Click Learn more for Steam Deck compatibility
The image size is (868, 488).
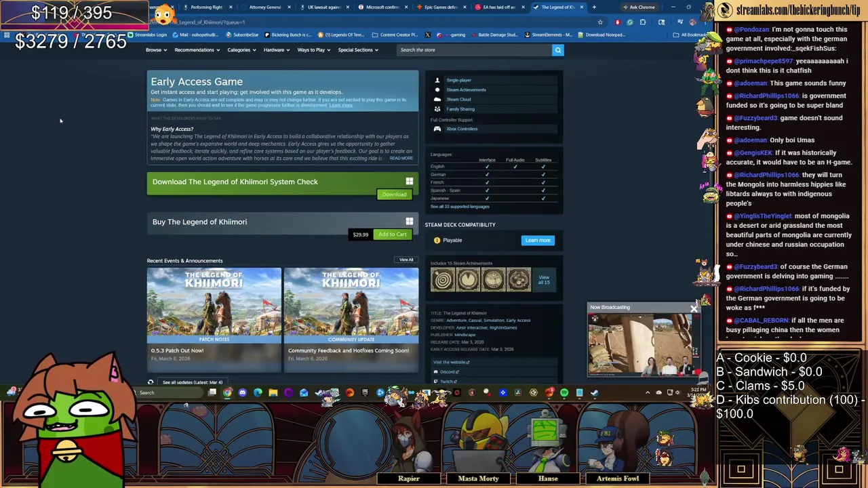pyautogui.click(x=538, y=240)
